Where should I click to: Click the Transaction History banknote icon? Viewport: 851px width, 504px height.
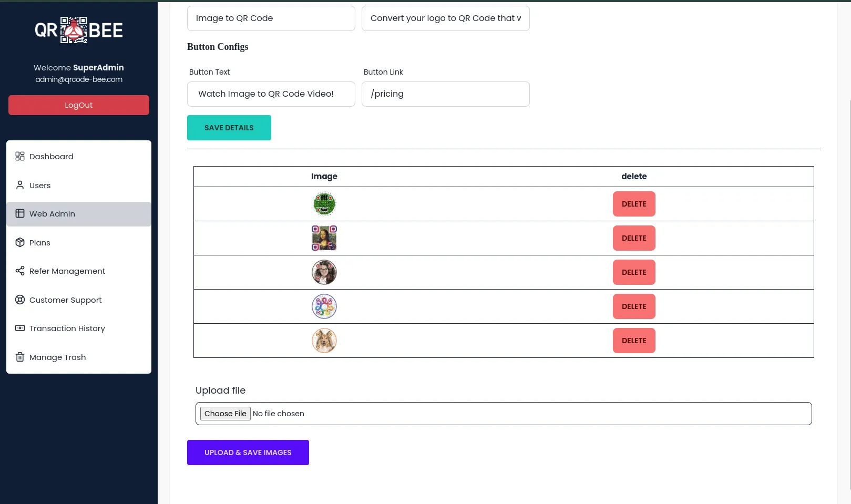pos(20,328)
